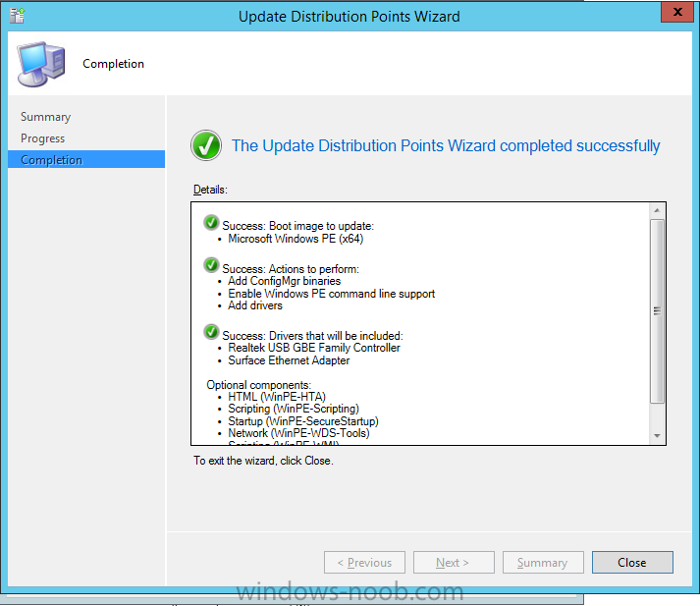Click green check beside Actions to perform

click(x=211, y=265)
